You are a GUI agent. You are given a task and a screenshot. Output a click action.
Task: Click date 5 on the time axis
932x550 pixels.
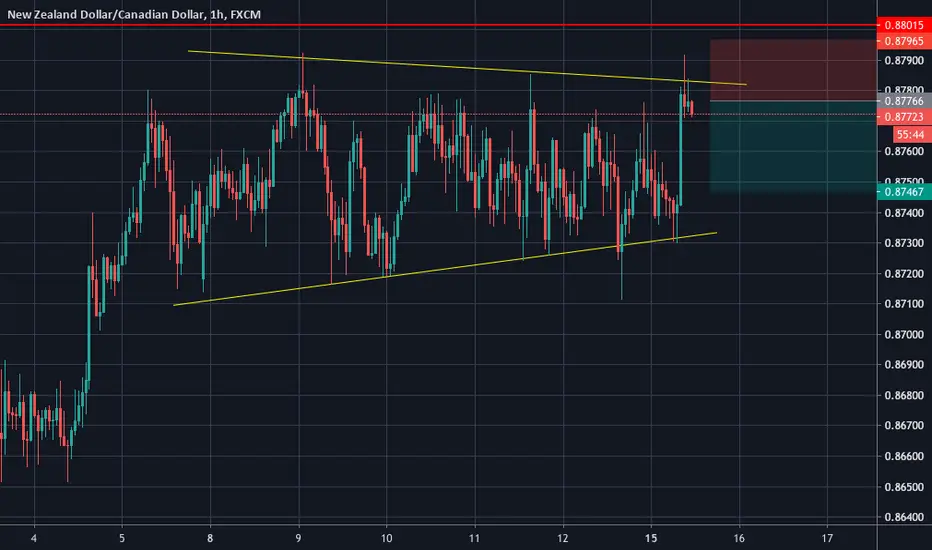pos(122,538)
